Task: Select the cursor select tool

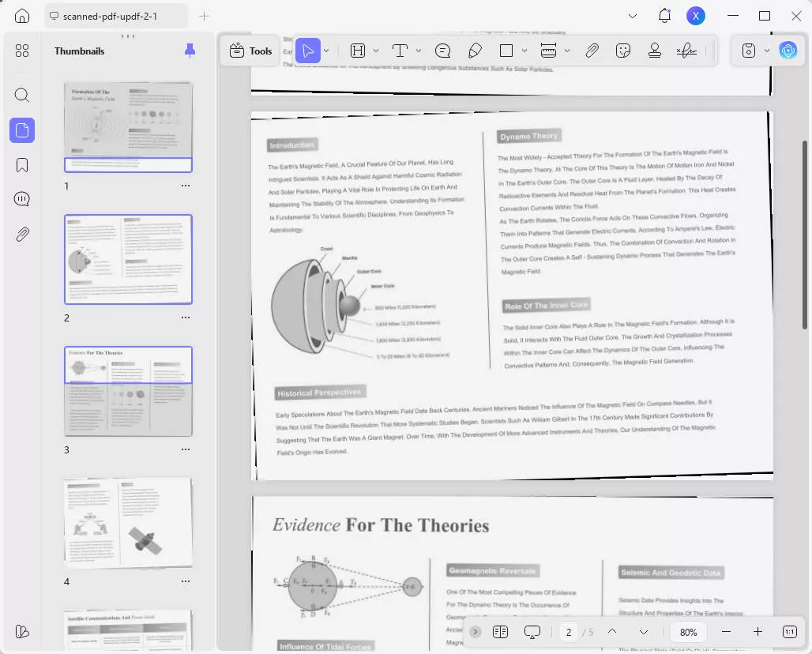Action: click(307, 51)
